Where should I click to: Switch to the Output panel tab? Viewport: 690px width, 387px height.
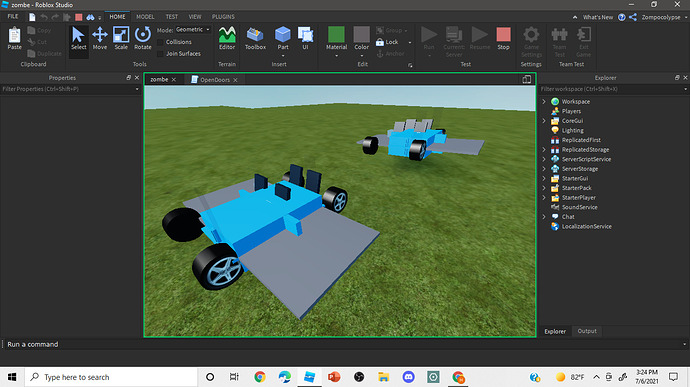587,331
